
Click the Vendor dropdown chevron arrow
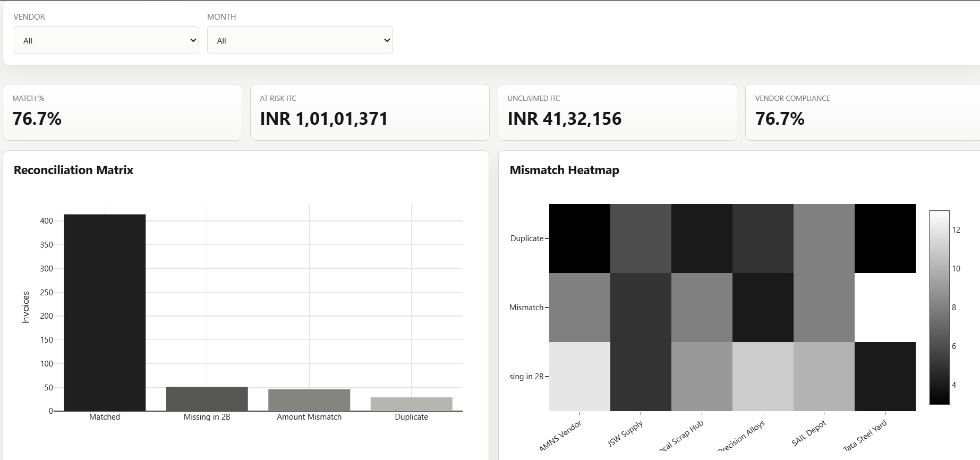[x=193, y=40]
